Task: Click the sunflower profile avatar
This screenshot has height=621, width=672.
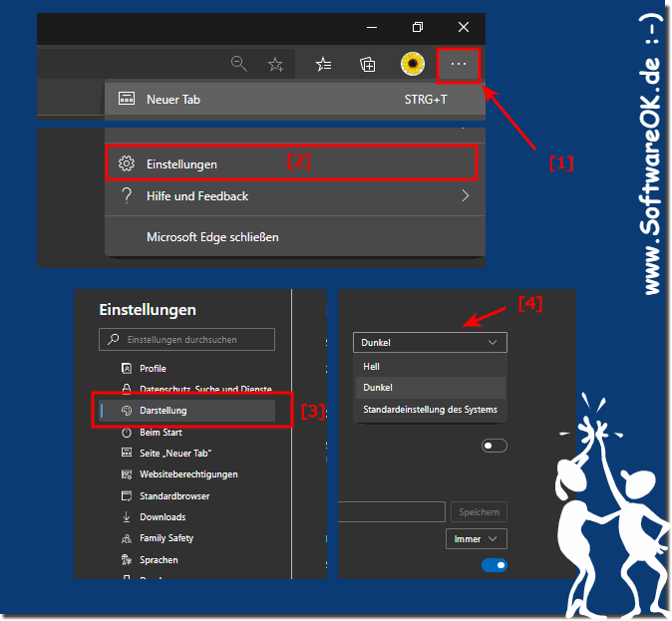Action: pos(413,64)
